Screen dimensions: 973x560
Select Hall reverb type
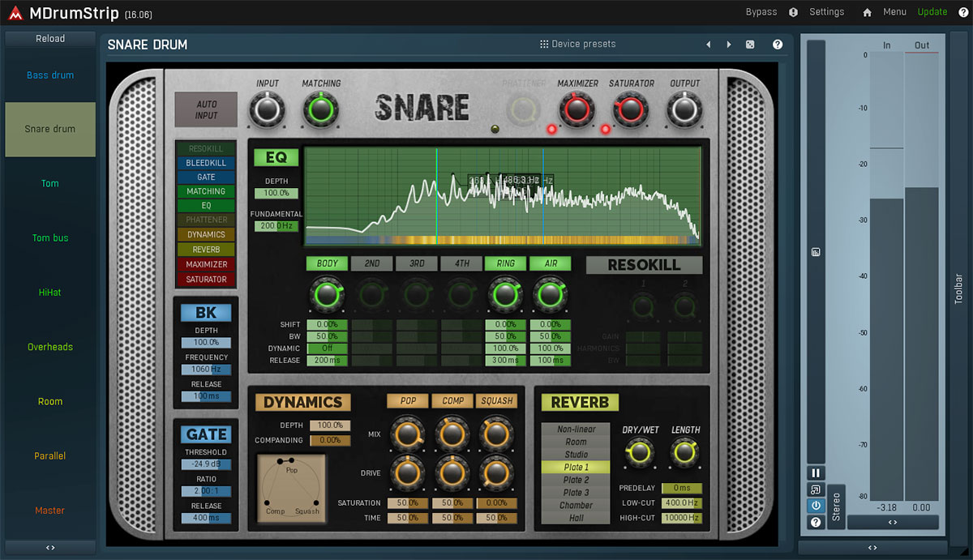click(576, 518)
